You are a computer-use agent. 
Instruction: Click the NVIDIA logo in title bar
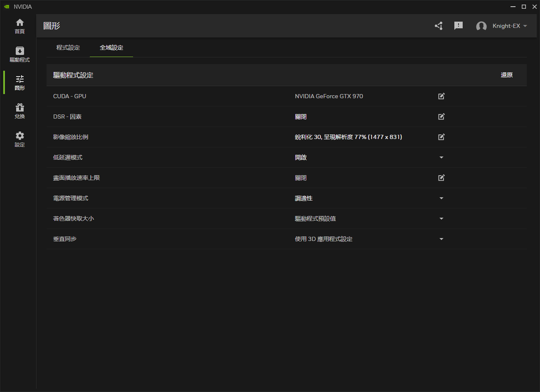tap(6, 6)
